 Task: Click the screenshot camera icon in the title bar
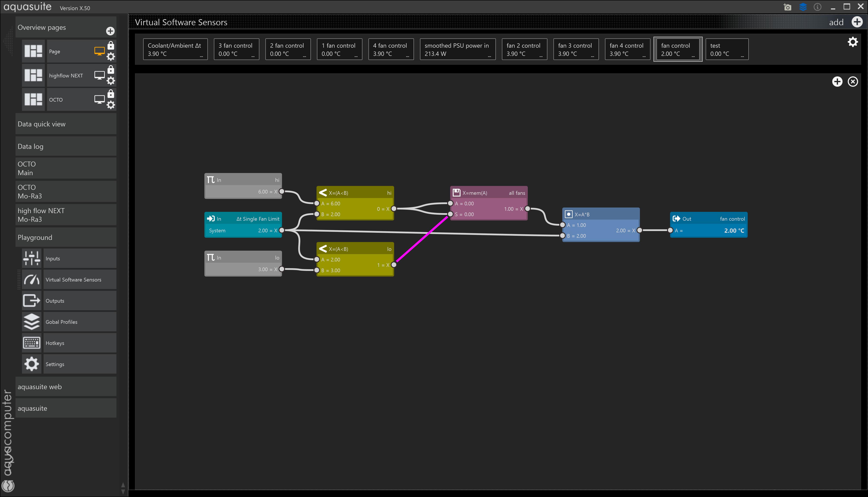tap(787, 7)
